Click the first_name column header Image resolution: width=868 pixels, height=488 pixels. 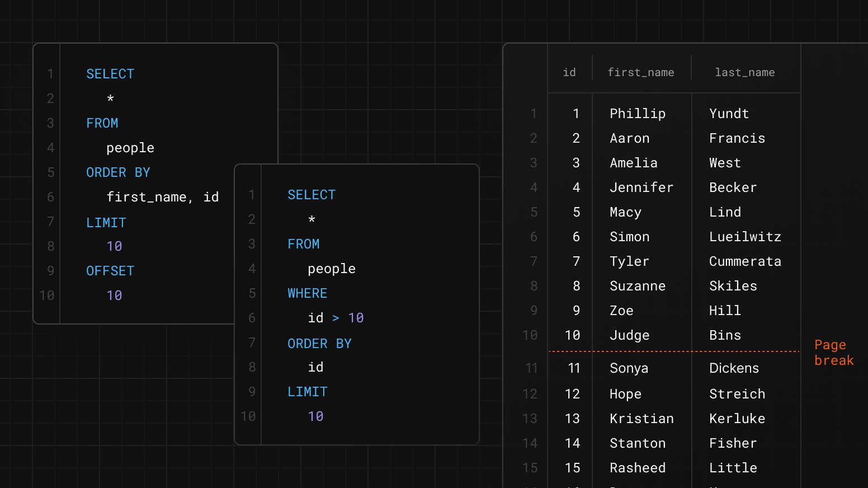click(641, 72)
